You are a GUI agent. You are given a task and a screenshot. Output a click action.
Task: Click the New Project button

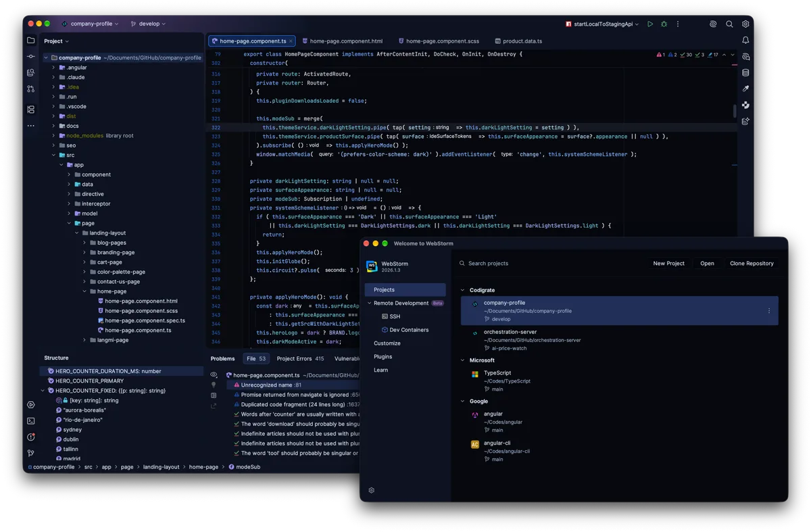[668, 263]
